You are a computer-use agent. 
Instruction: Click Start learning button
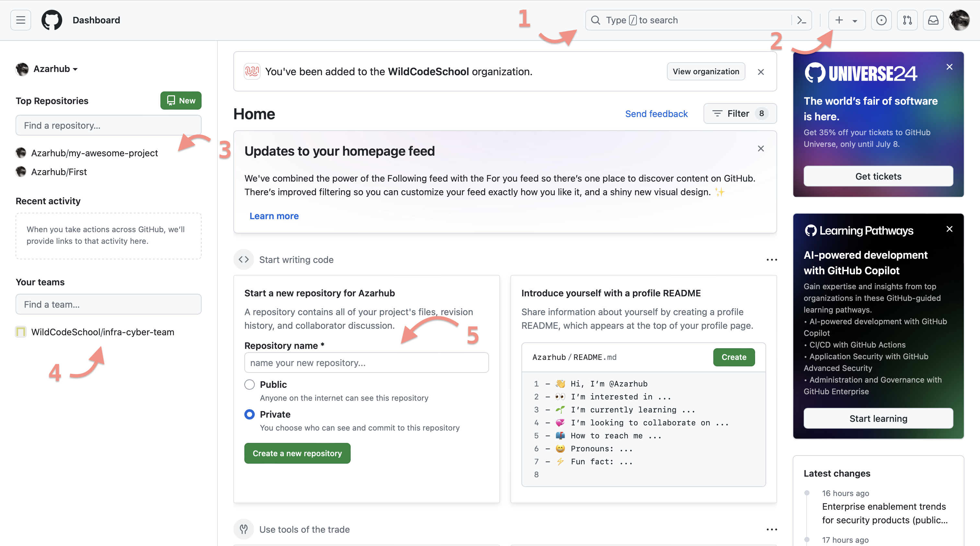point(878,419)
